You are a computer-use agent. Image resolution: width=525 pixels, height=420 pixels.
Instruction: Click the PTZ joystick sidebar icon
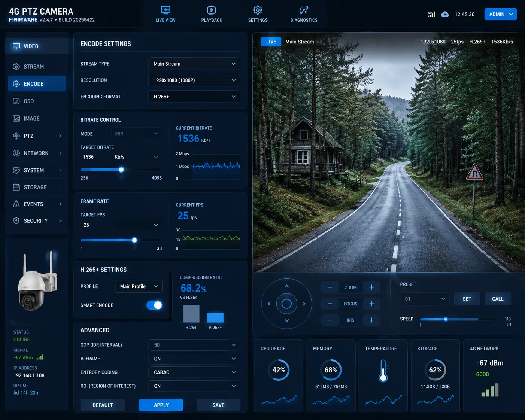pos(16,136)
